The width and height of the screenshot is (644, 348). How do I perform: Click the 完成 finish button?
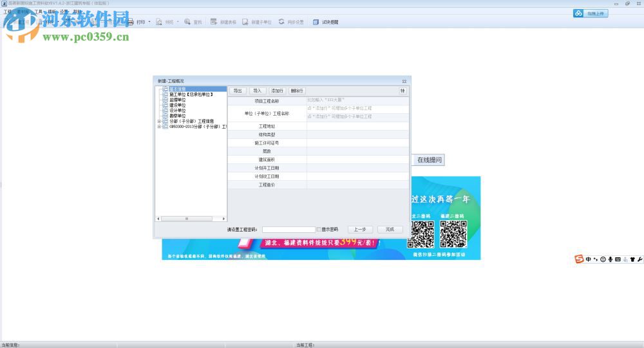390,230
